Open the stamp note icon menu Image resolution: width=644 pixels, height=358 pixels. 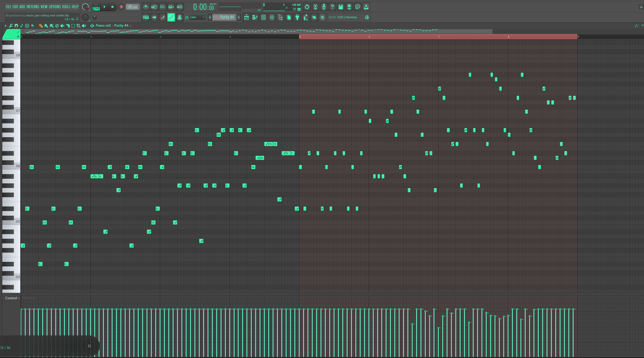click(22, 26)
